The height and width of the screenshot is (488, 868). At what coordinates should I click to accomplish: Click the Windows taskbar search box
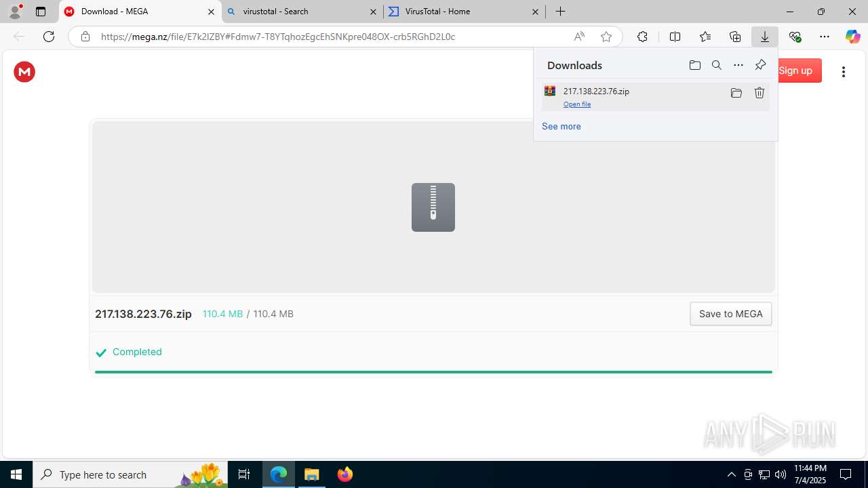(129, 474)
